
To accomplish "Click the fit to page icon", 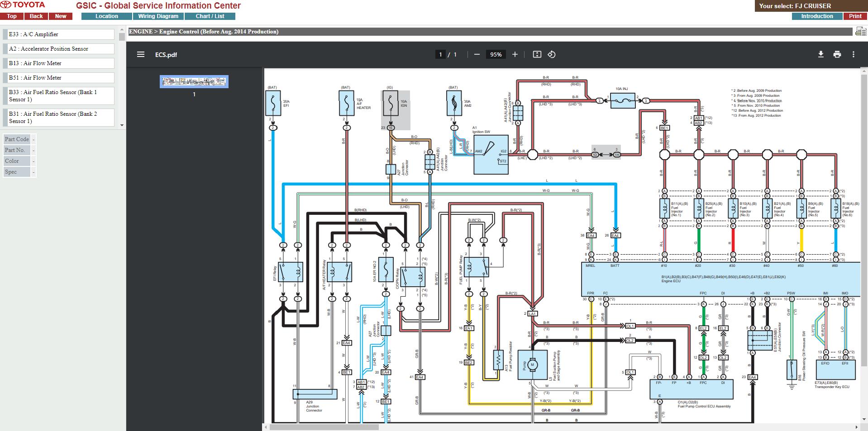I will pyautogui.click(x=537, y=54).
